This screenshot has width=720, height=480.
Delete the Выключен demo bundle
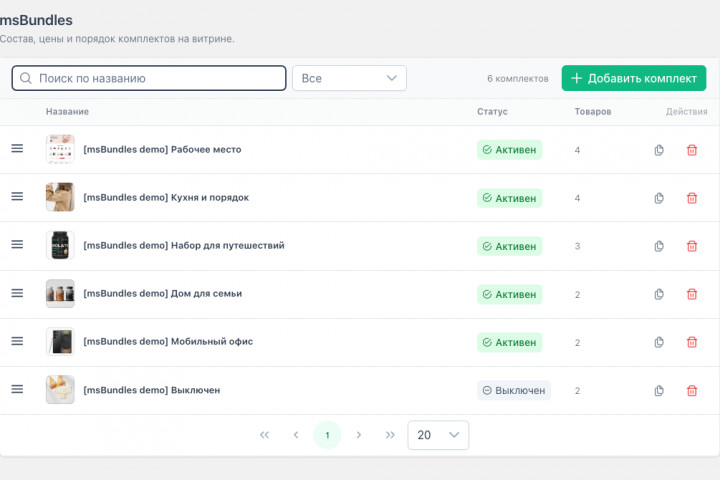tap(692, 390)
